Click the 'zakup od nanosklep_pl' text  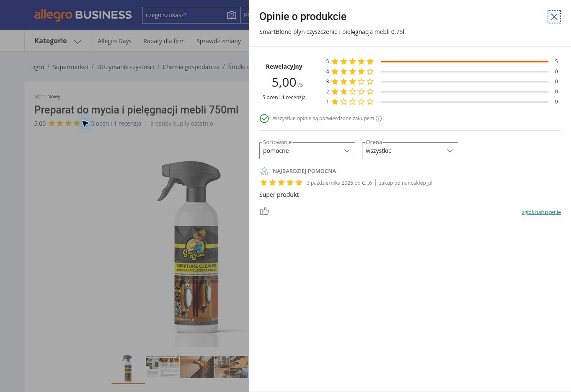(x=406, y=183)
